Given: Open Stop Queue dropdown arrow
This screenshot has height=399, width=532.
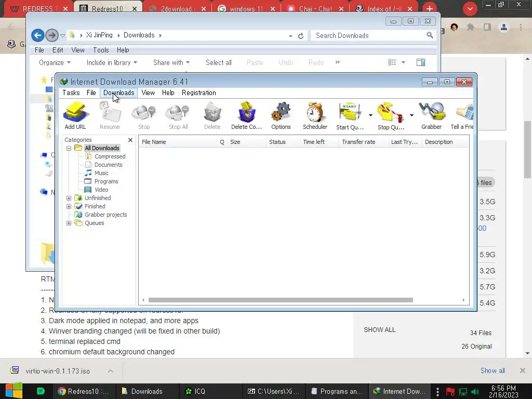Looking at the screenshot, I should coord(411,115).
